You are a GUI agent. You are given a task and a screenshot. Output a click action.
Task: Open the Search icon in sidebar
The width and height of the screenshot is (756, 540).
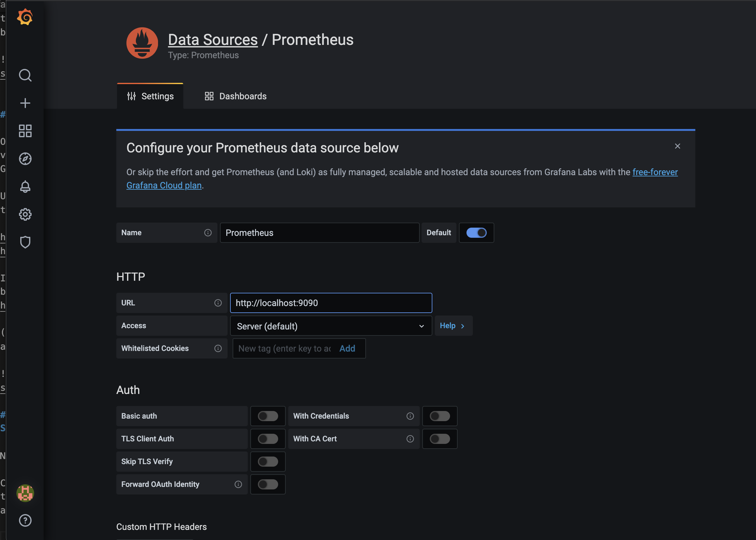(x=25, y=75)
